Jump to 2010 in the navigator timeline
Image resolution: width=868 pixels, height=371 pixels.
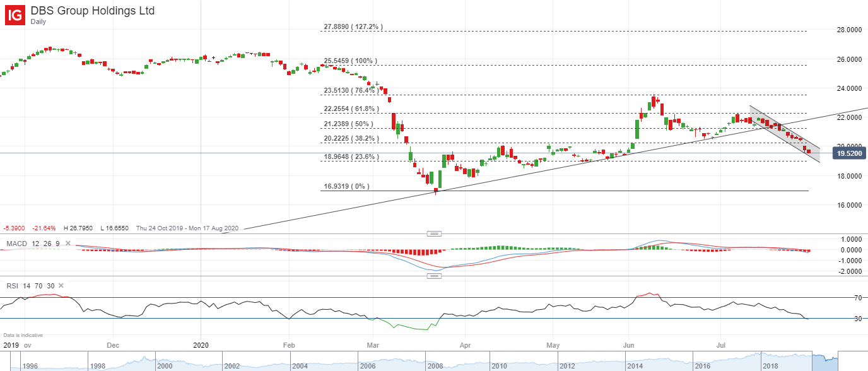pyautogui.click(x=498, y=366)
